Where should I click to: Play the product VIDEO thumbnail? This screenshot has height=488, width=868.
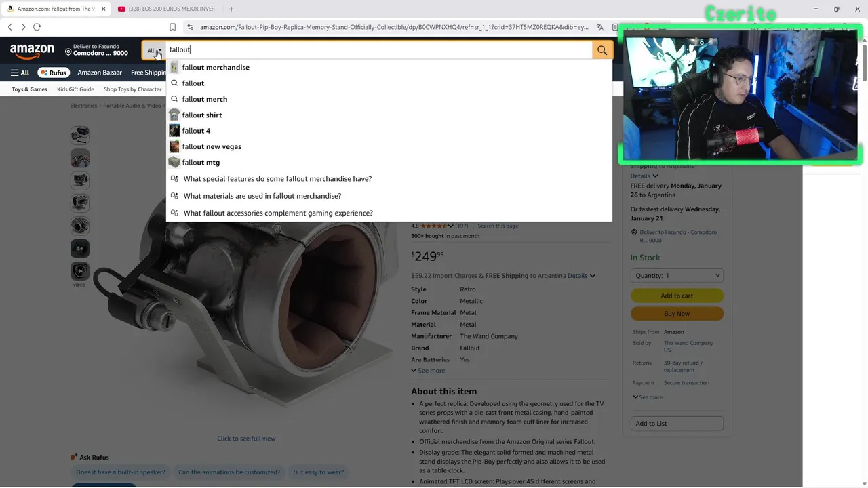[x=80, y=271]
